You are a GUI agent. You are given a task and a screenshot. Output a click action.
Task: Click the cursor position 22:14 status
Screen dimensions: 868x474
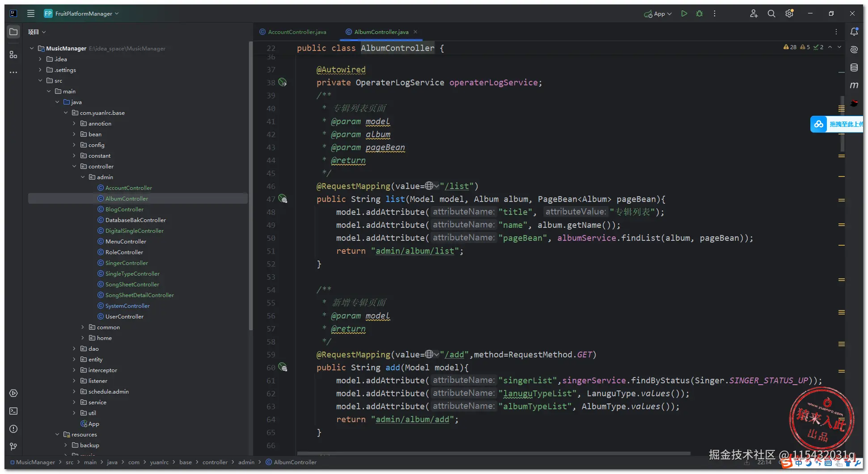point(764,462)
